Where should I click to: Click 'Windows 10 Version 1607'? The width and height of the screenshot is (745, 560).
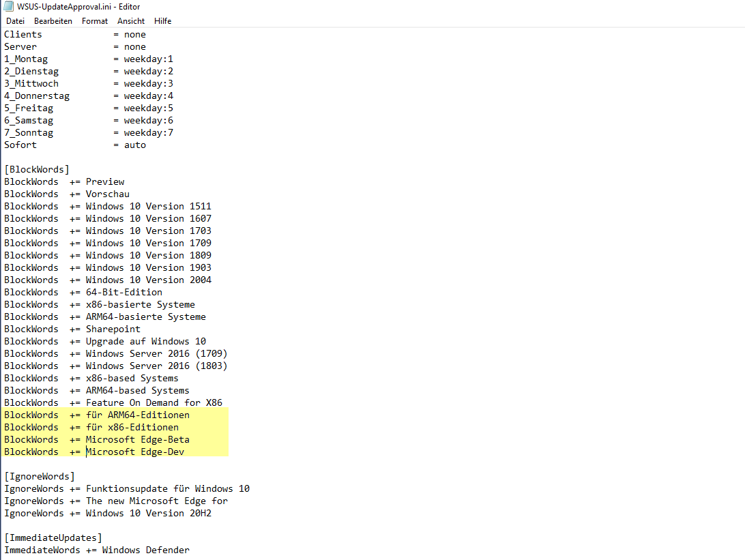coord(148,219)
